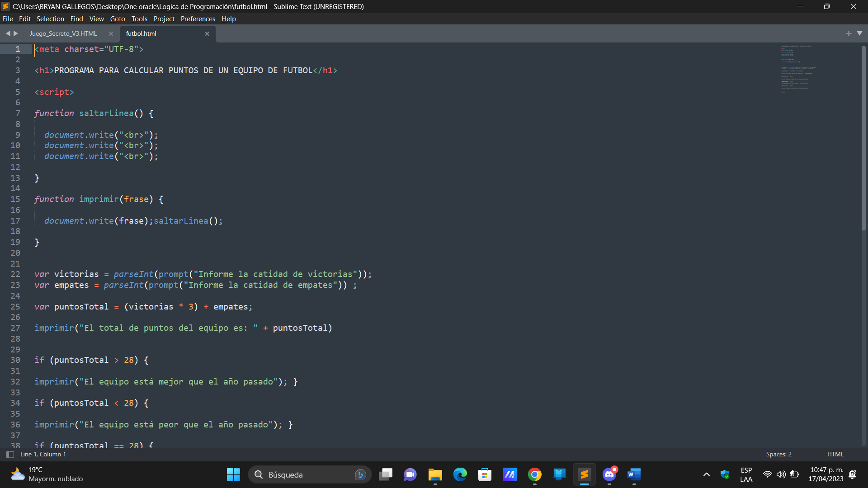868x488 pixels.
Task: Switch ESP LAA keyboard language
Action: [746, 474]
